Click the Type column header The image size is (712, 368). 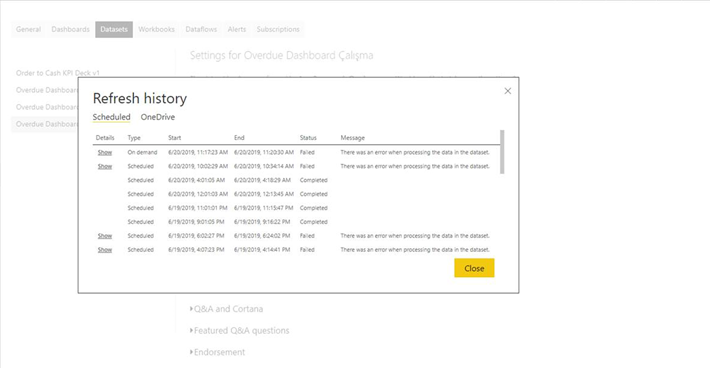134,138
